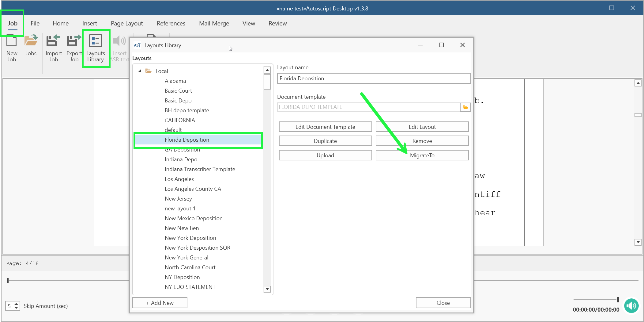Open the Layouts Library ribbon icon
The height and width of the screenshot is (322, 644).
click(x=96, y=48)
